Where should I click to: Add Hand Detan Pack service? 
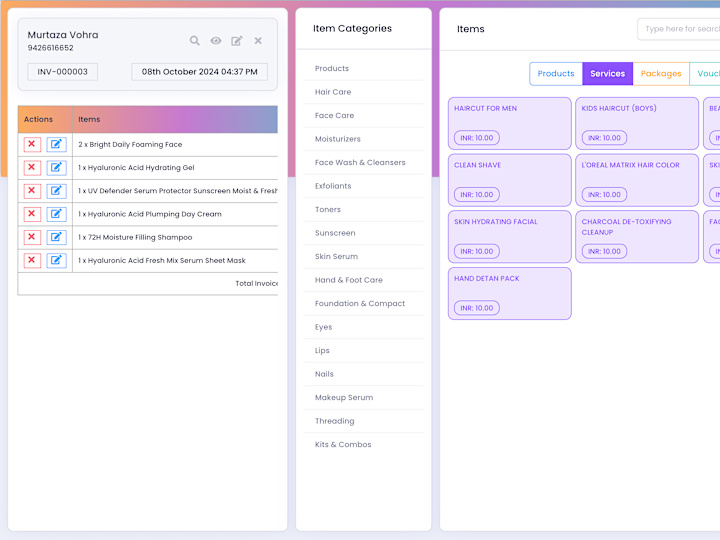(510, 293)
